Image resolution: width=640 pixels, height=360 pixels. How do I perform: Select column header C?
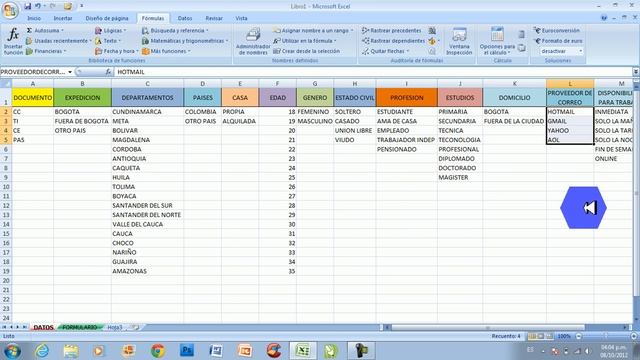coord(147,84)
